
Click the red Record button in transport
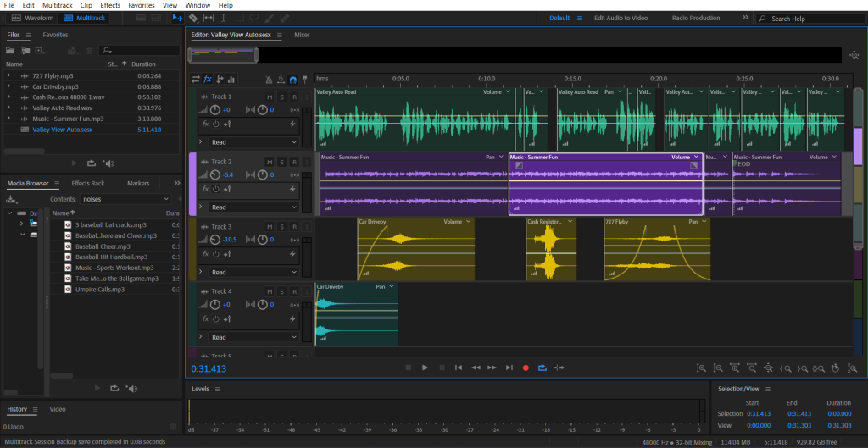[x=526, y=368]
